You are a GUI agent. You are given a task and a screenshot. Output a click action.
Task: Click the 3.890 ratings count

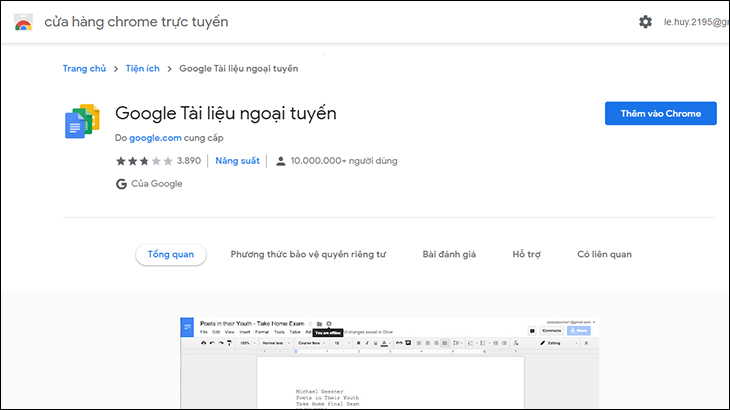[189, 160]
